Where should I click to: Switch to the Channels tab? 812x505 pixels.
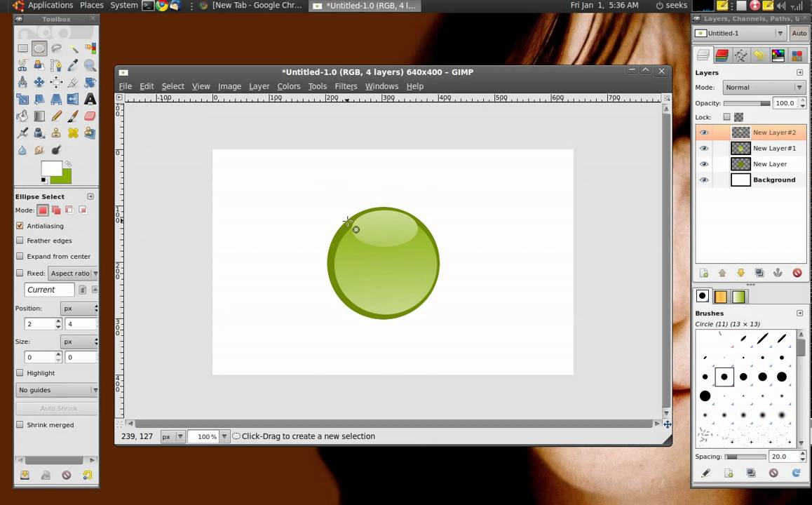722,55
